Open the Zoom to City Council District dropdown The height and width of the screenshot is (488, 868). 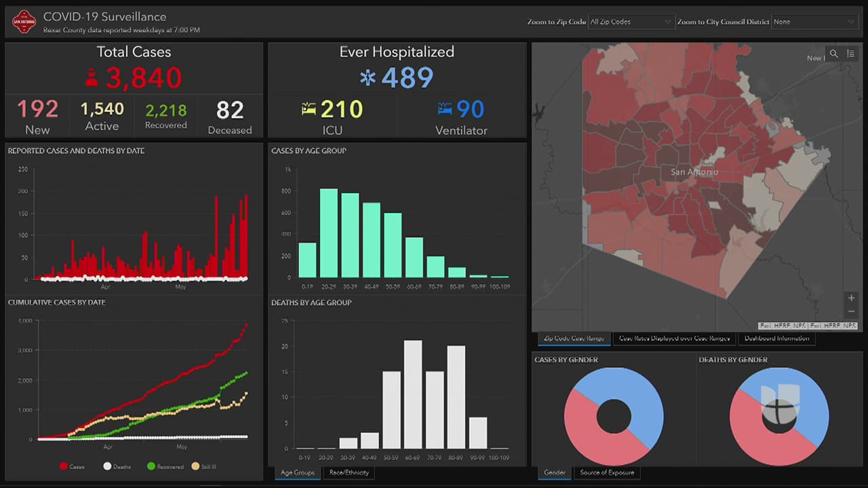pyautogui.click(x=814, y=22)
